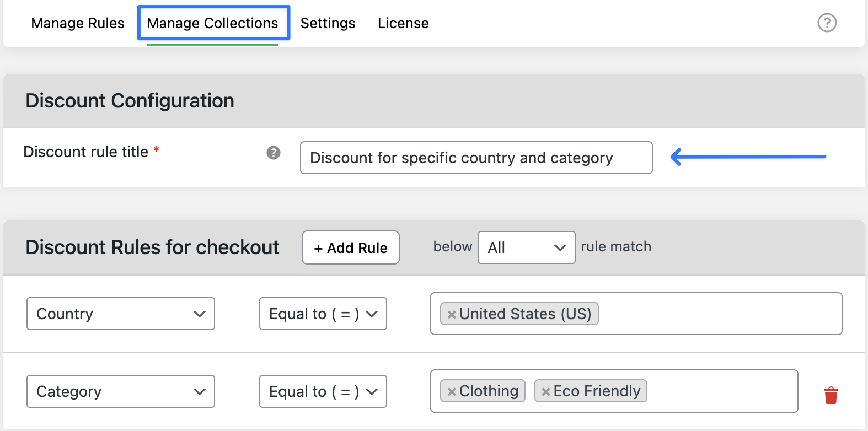Change the Category row Equal to operator
This screenshot has width=868, height=431.
pyautogui.click(x=323, y=391)
